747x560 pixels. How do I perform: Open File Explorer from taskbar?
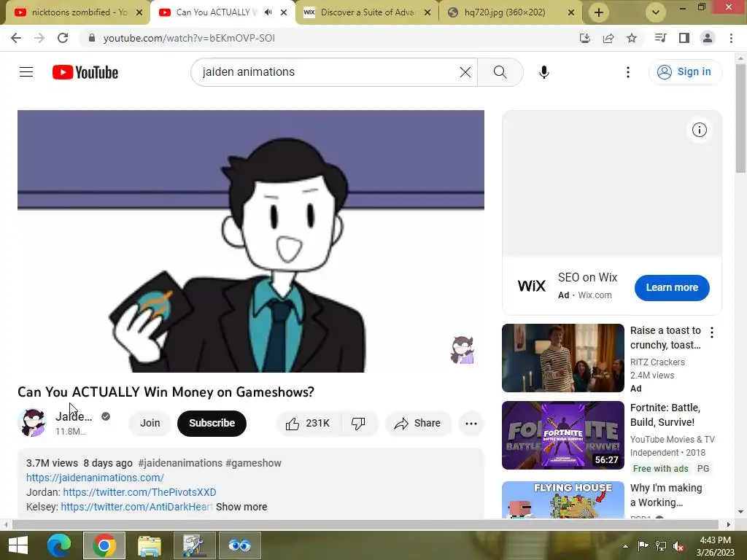pyautogui.click(x=149, y=545)
